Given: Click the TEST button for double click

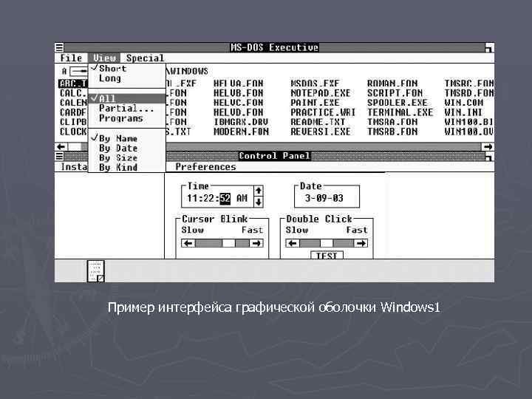Looking at the screenshot, I should [327, 255].
